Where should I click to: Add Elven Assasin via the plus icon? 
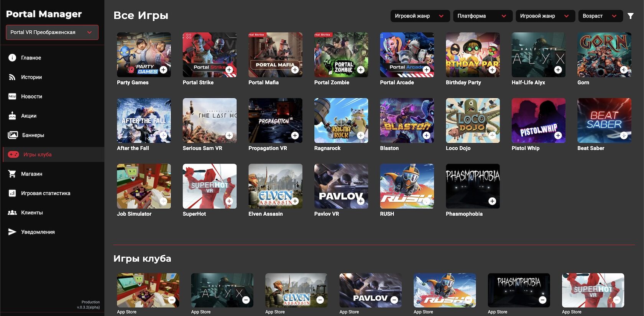[x=295, y=201]
